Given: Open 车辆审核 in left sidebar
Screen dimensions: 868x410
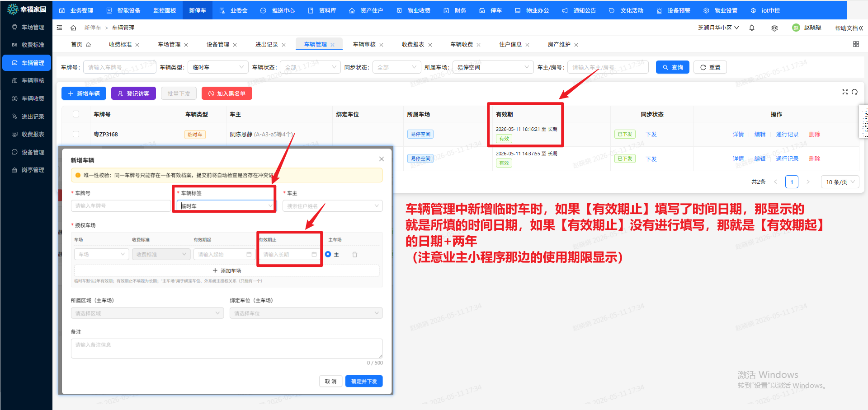Looking at the screenshot, I should [x=26, y=80].
